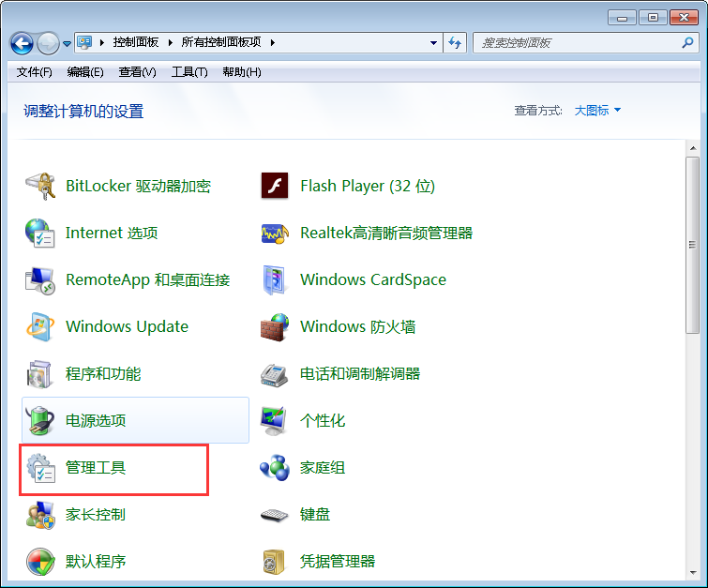708x588 pixels.
Task: Open the 家长控制 icon
Action: [40, 515]
